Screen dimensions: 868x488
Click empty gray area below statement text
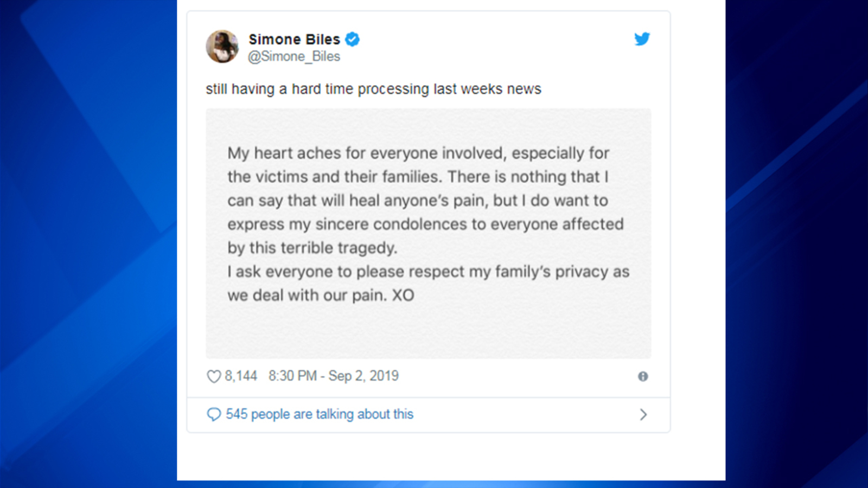(x=428, y=331)
